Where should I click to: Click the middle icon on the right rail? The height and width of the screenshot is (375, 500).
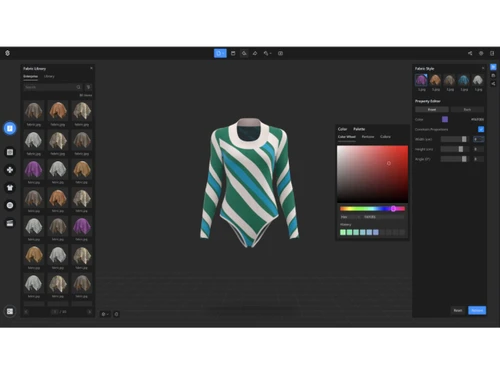point(493,76)
